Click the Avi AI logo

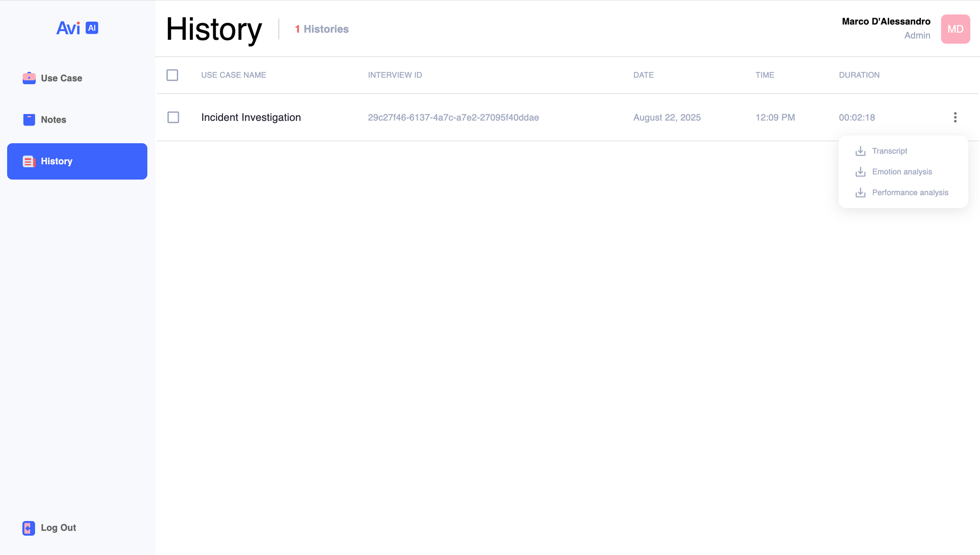(77, 28)
